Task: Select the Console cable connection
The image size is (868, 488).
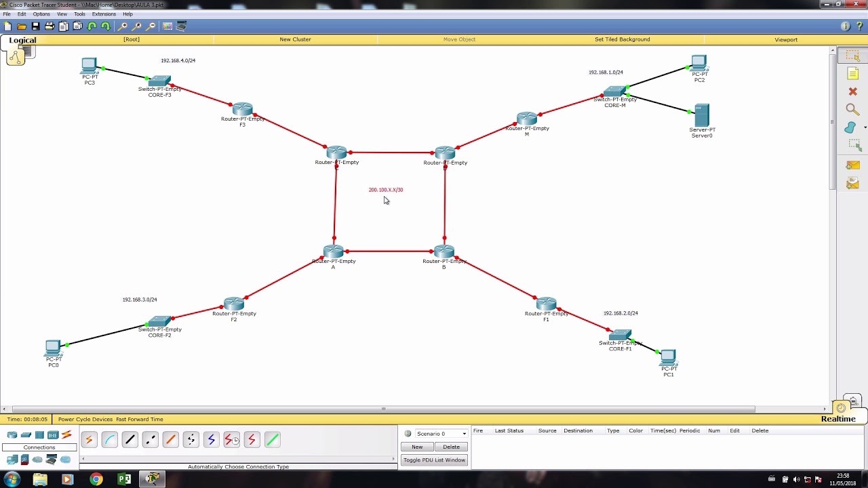Action: coord(109,440)
